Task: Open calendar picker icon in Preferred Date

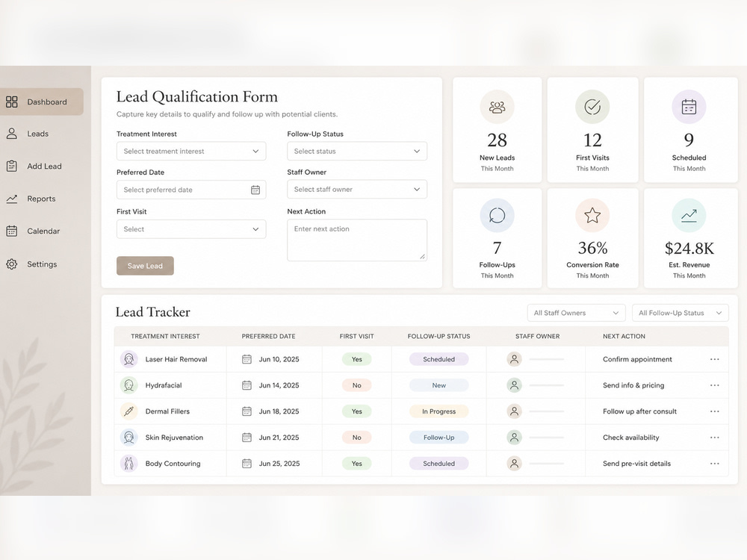Action: (255, 190)
